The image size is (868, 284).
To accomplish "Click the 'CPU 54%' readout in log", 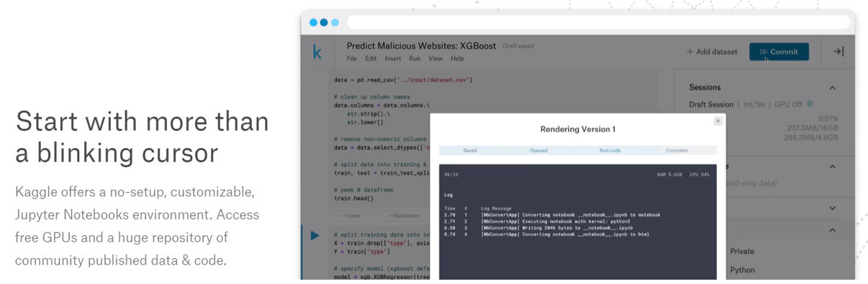I will [699, 175].
